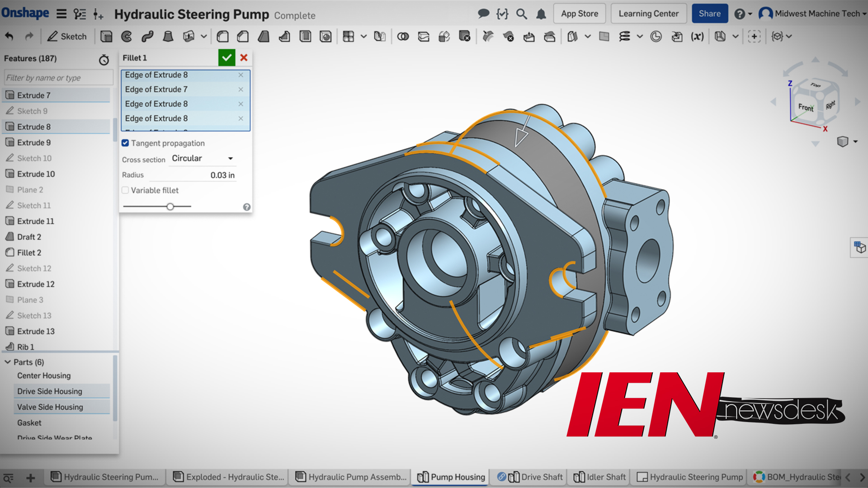Select the Revolve tool
868x488 pixels.
click(x=126, y=36)
